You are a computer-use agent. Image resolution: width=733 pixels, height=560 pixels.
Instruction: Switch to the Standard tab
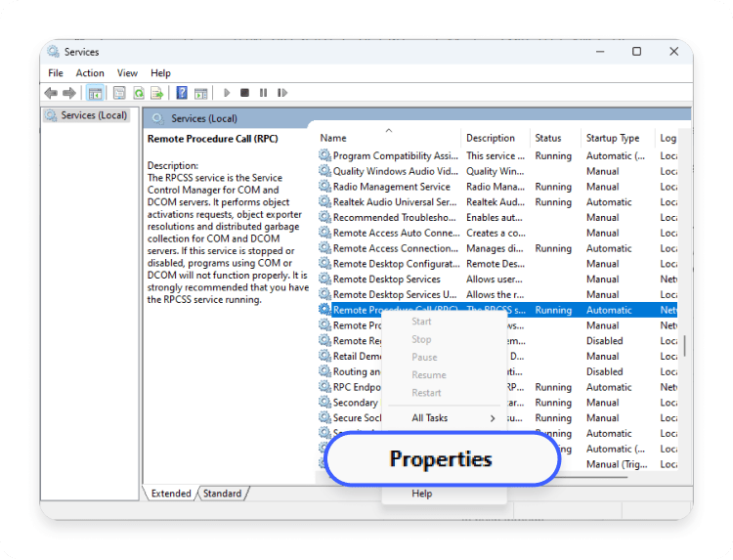click(x=223, y=494)
